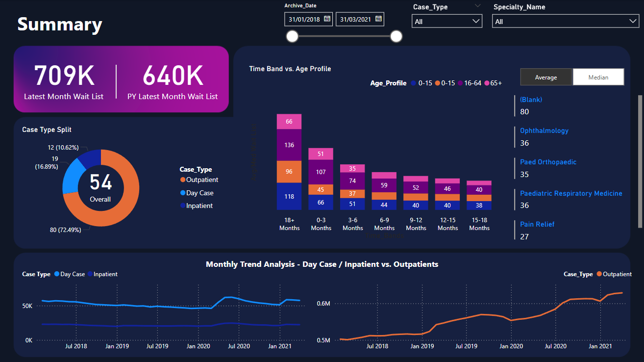
Task: Switch the metric to Median
Action: pyautogui.click(x=598, y=77)
